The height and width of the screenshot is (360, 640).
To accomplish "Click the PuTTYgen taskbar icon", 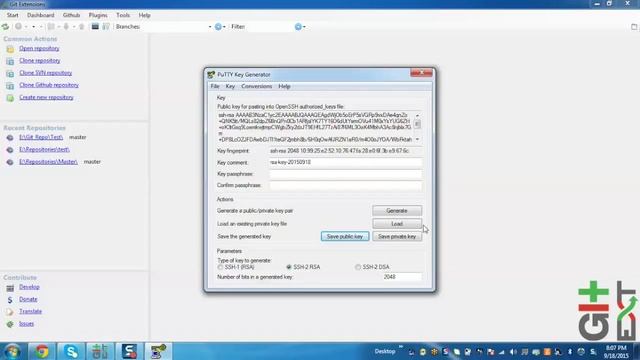I will 158,351.
